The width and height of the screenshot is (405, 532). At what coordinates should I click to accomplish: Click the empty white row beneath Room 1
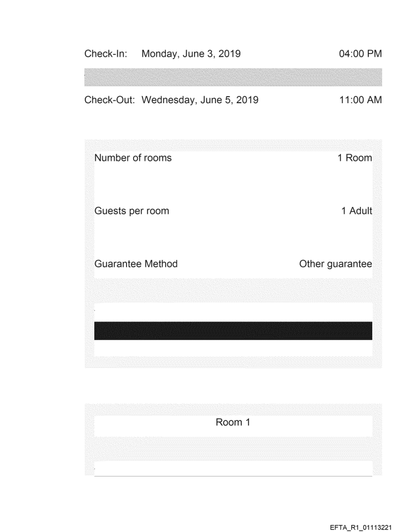coord(233,468)
